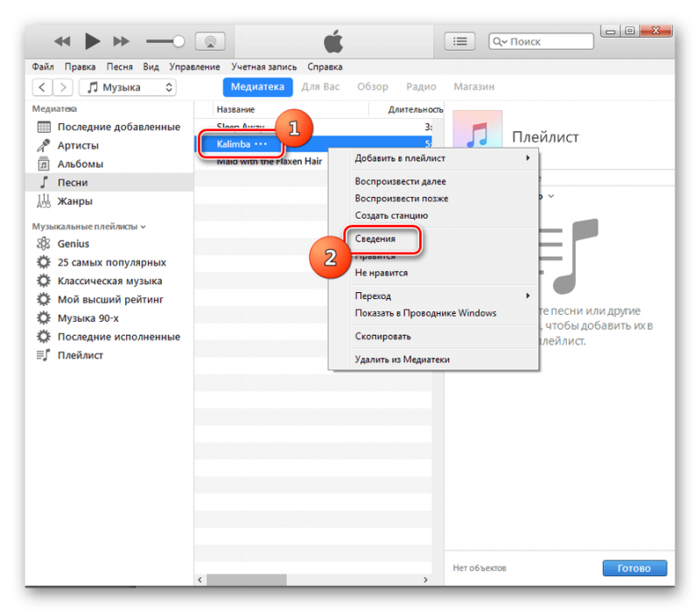Switch to the Радио tab
The width and height of the screenshot is (700, 613).
(421, 87)
